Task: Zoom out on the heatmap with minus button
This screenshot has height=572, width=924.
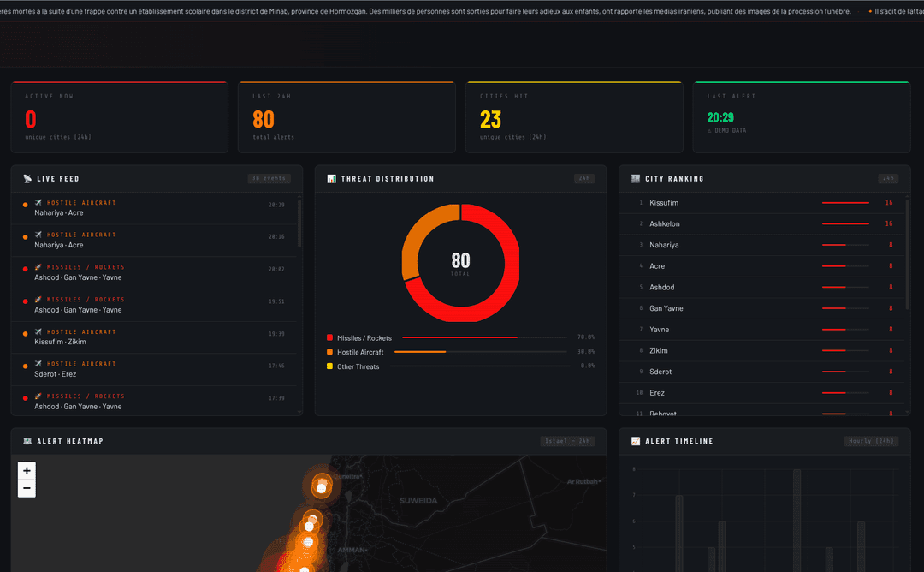Action: click(27, 488)
